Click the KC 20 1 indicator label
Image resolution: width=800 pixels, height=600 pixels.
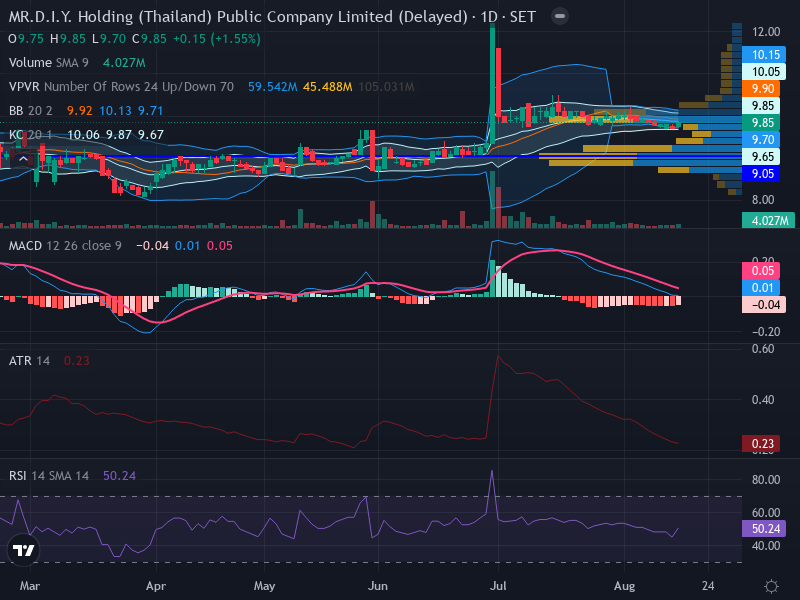point(31,135)
